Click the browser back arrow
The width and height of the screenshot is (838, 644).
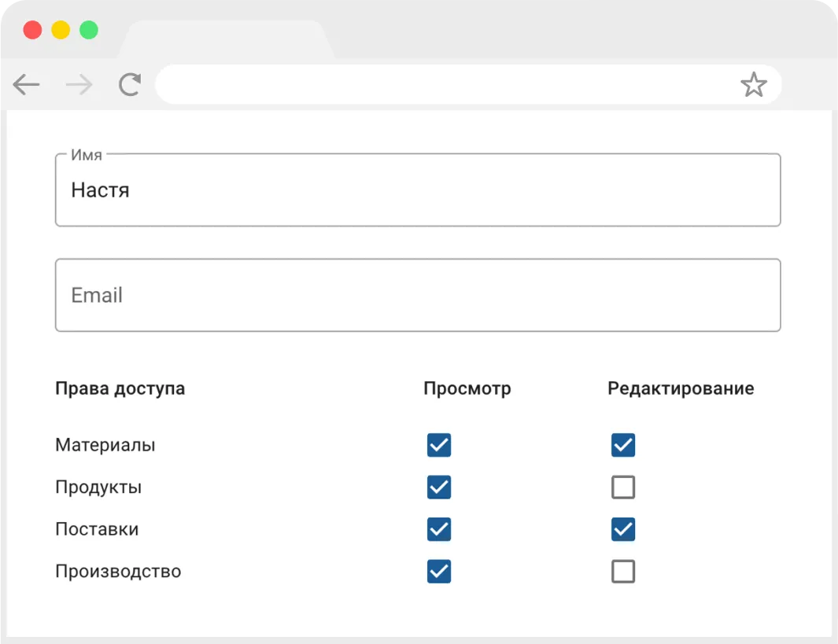[x=26, y=84]
